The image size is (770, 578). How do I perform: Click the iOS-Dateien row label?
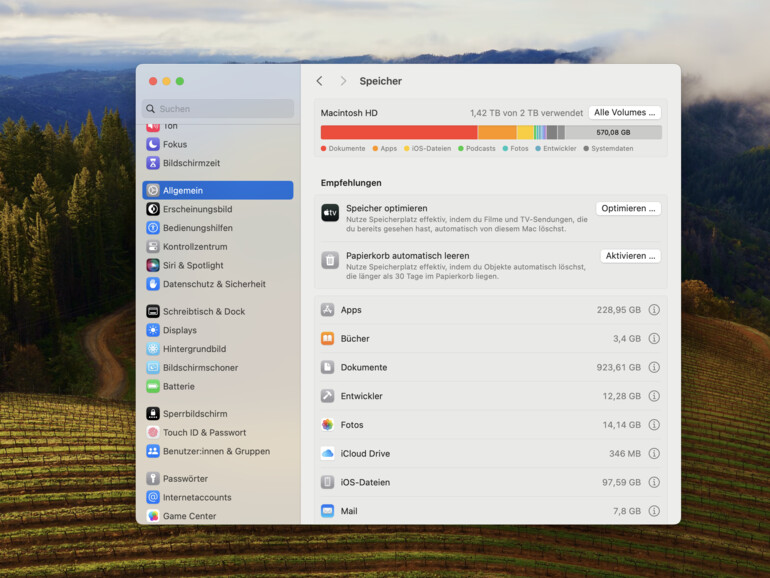(x=365, y=482)
